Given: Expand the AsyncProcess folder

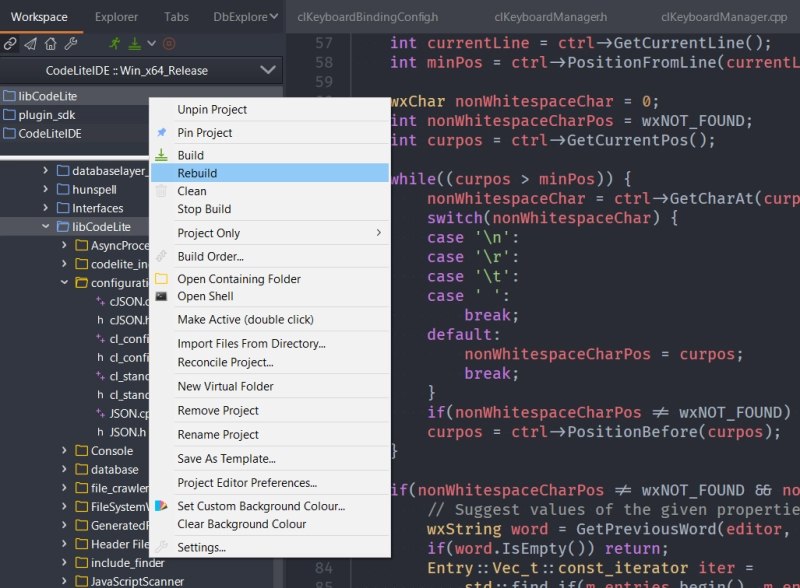Looking at the screenshot, I should [64, 245].
